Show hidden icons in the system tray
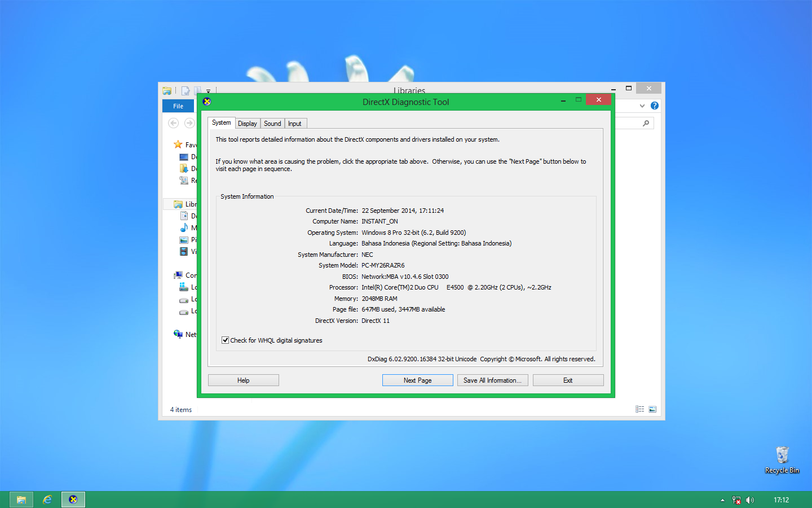 [722, 500]
